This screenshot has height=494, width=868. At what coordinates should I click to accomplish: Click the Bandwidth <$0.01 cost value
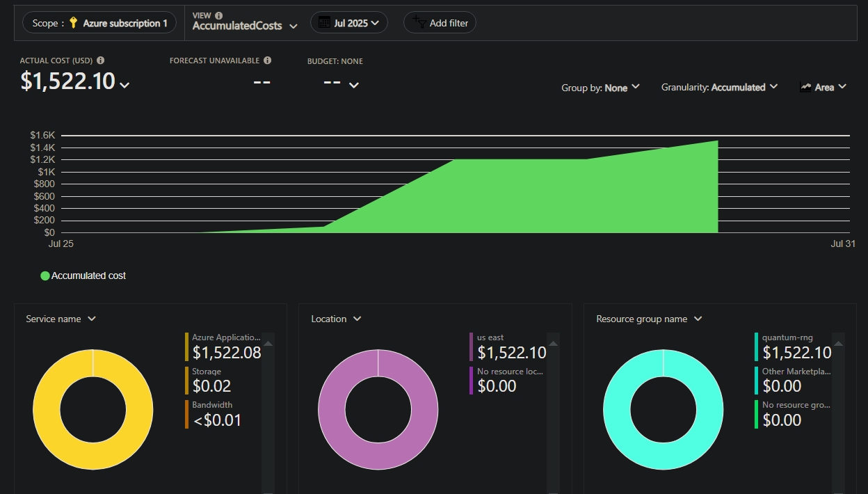click(x=217, y=420)
